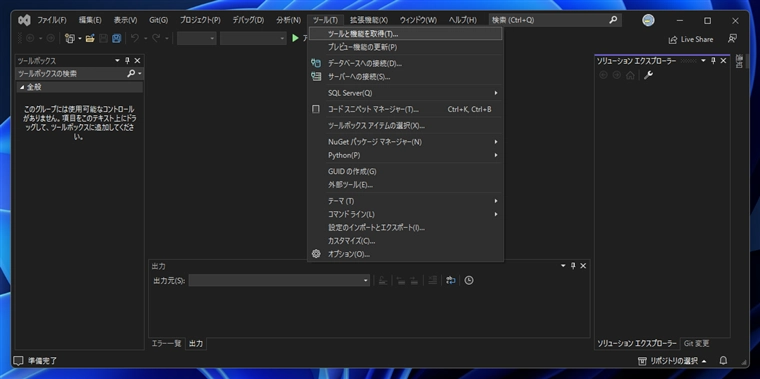Open the ソリューション エクスプローラー window options arrow

point(703,61)
